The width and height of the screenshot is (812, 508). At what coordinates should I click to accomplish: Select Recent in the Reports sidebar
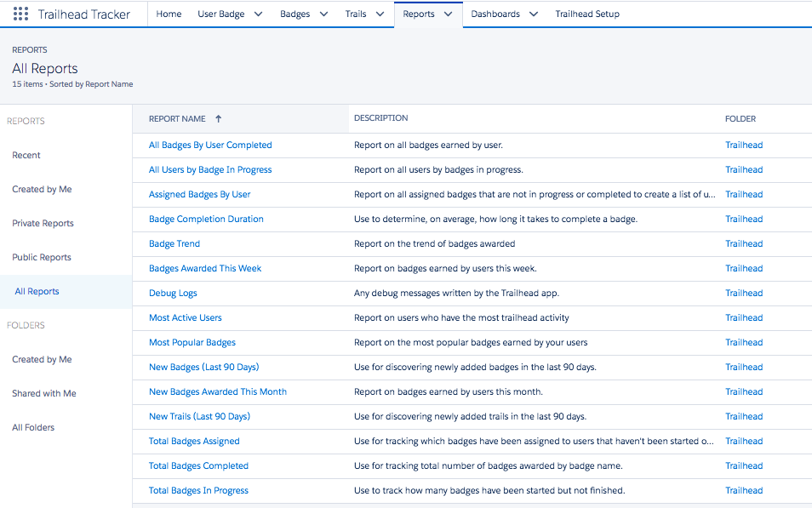[x=26, y=156]
